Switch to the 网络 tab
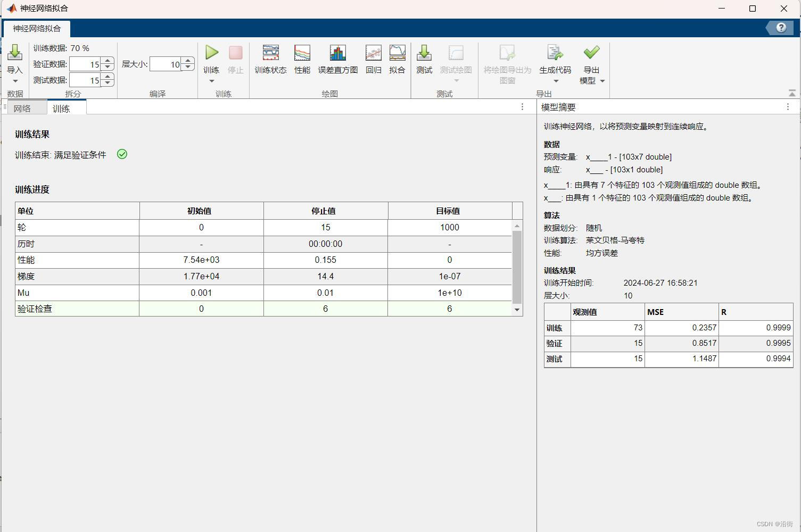801x532 pixels. coord(22,108)
